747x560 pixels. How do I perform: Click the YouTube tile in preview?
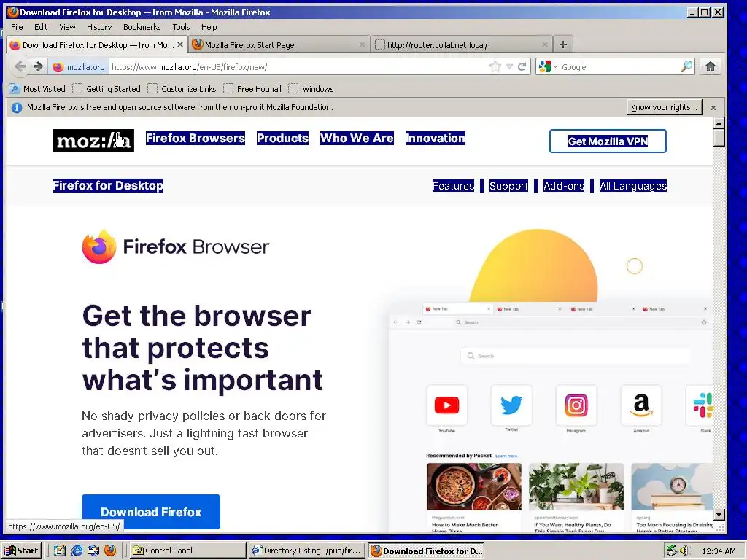447,405
